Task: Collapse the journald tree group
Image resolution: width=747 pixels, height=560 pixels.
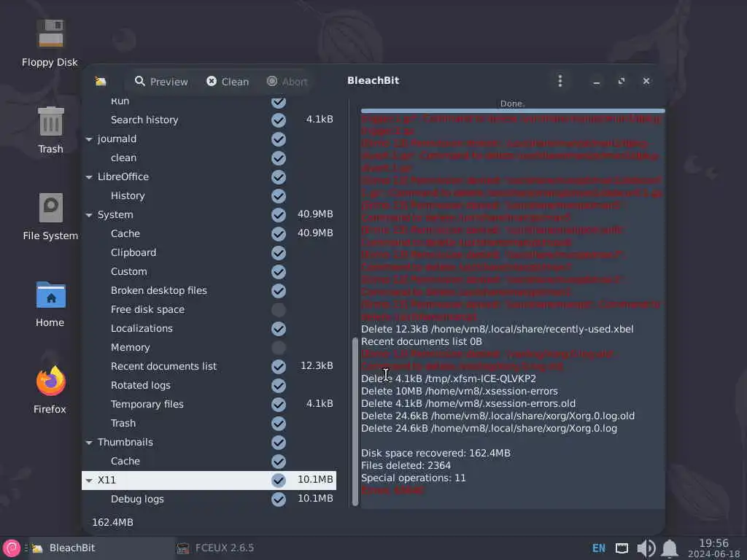Action: tap(89, 139)
